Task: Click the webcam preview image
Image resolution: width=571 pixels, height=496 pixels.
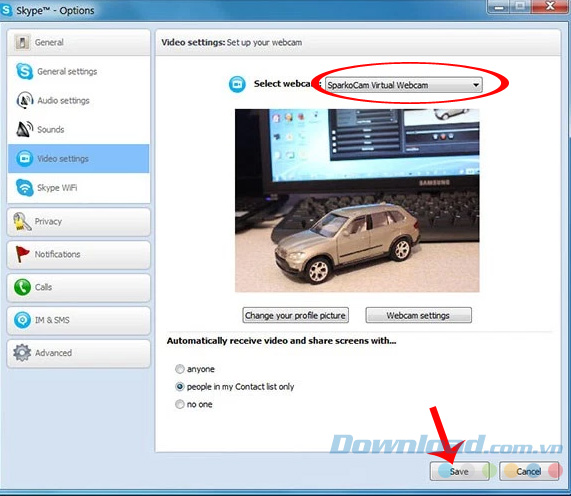Action: pos(357,201)
